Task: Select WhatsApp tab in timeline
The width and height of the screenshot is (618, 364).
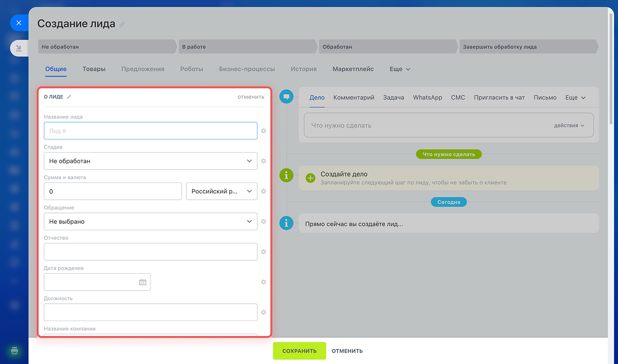Action: (428, 98)
